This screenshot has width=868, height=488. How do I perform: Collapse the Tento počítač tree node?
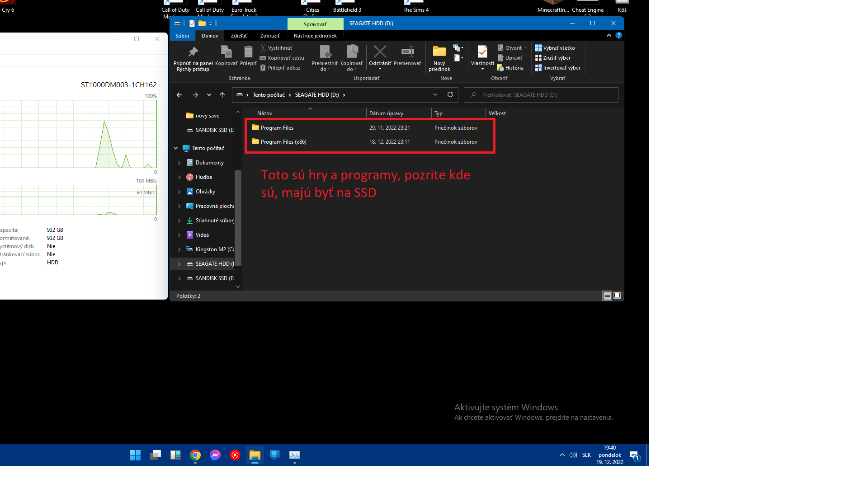(x=176, y=148)
